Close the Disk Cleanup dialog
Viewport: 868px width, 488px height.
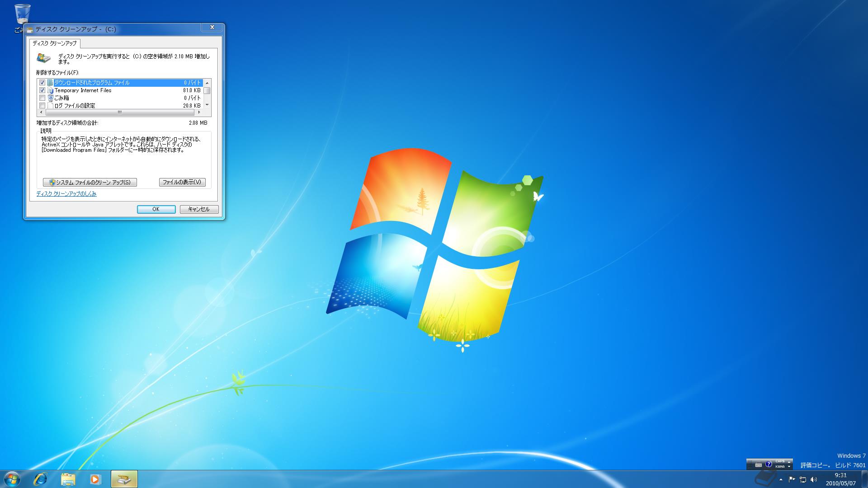pyautogui.click(x=212, y=28)
